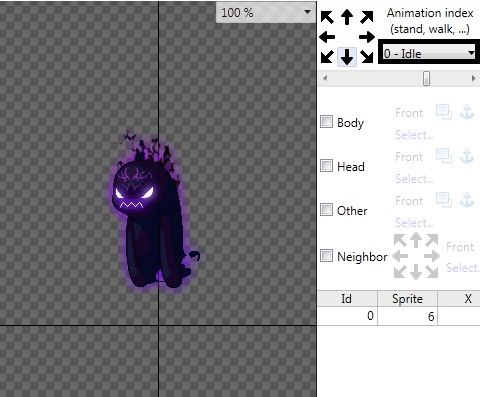The height and width of the screenshot is (397, 480).
Task: Click the Neighbor row Front button
Action: pyautogui.click(x=460, y=247)
